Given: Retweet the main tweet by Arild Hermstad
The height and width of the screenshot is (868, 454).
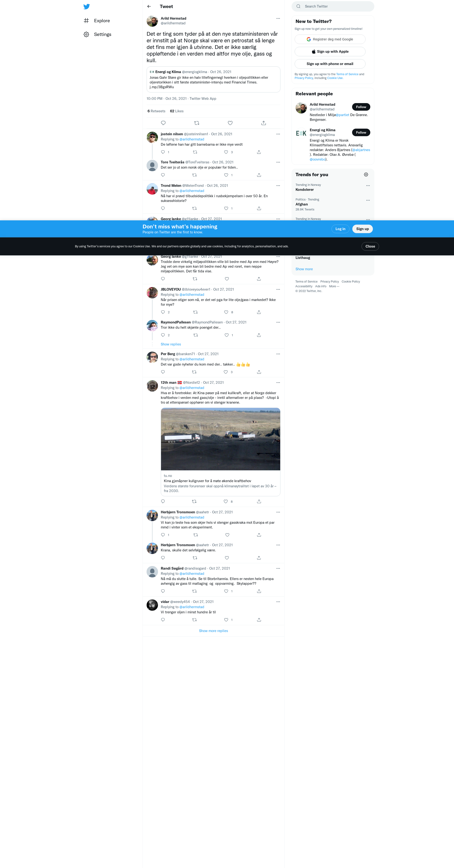Looking at the screenshot, I should click(196, 123).
